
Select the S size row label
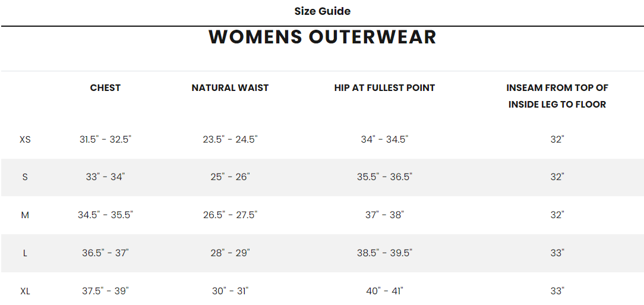pyautogui.click(x=25, y=177)
